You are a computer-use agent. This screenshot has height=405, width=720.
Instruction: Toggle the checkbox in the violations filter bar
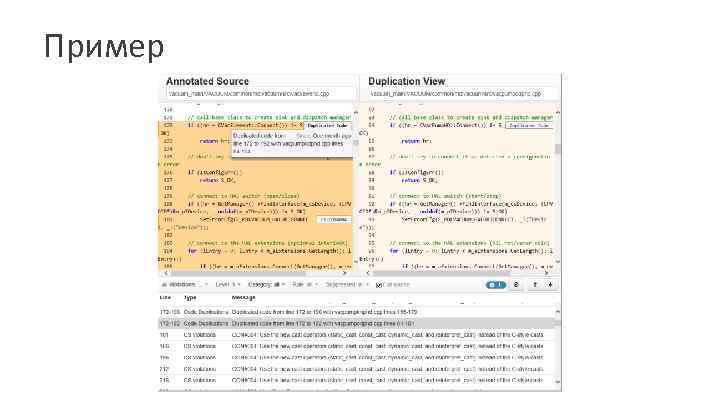point(379,285)
